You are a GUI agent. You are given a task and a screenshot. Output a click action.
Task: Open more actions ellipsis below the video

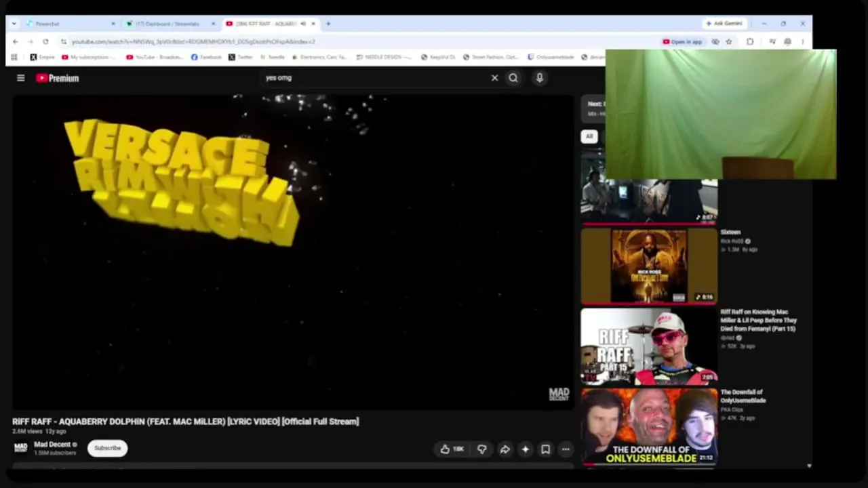tap(566, 449)
